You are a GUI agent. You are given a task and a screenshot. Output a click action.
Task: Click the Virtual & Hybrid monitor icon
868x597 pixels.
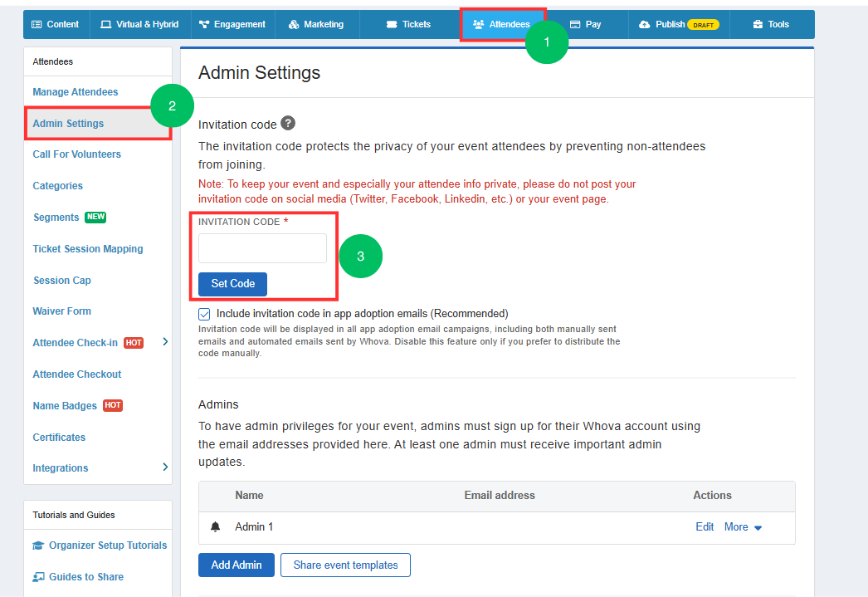click(106, 24)
